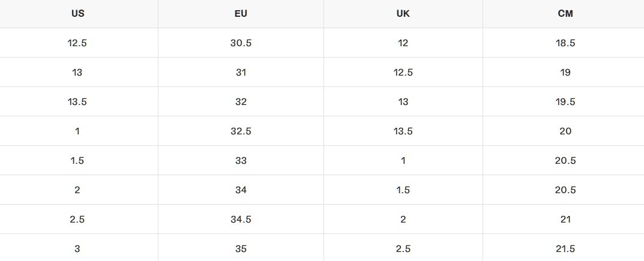The image size is (644, 261).
Task: Click the EU size 34.5 cell
Action: [241, 220]
